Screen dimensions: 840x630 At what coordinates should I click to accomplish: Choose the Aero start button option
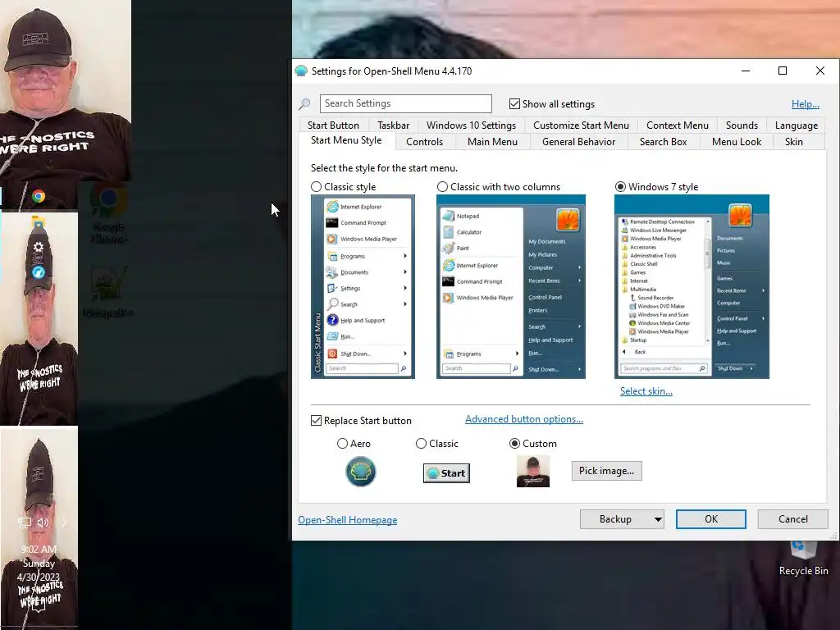(x=342, y=444)
